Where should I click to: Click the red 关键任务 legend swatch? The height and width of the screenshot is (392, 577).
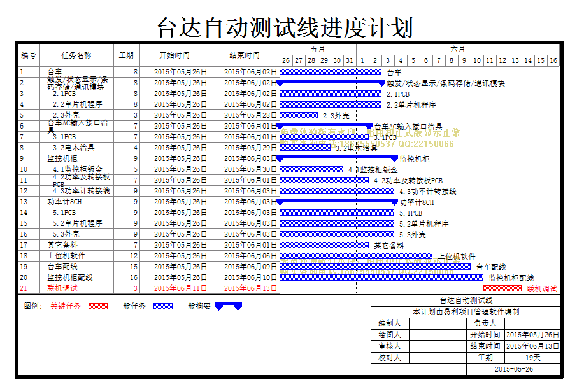98,306
